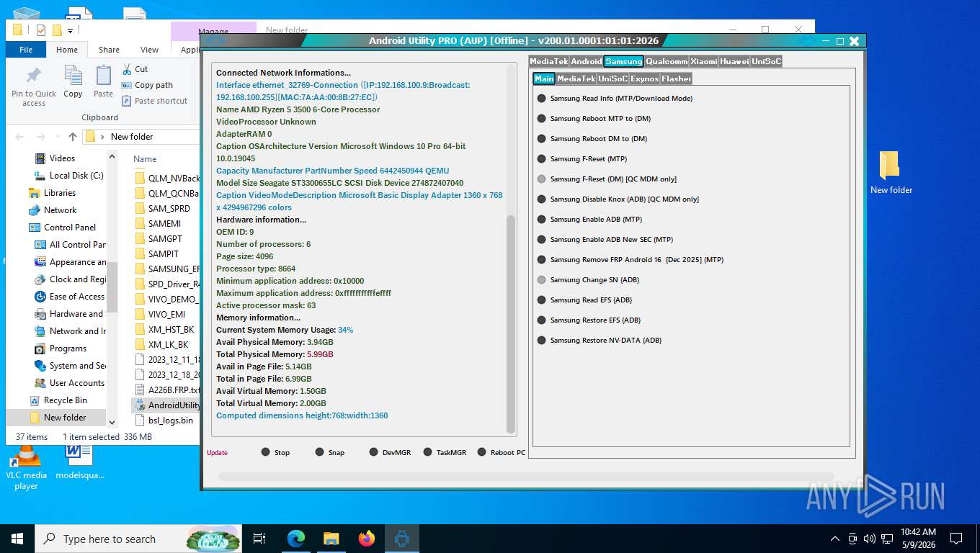Open the MediaTek top-level tab
This screenshot has width=980, height=553.
click(549, 61)
